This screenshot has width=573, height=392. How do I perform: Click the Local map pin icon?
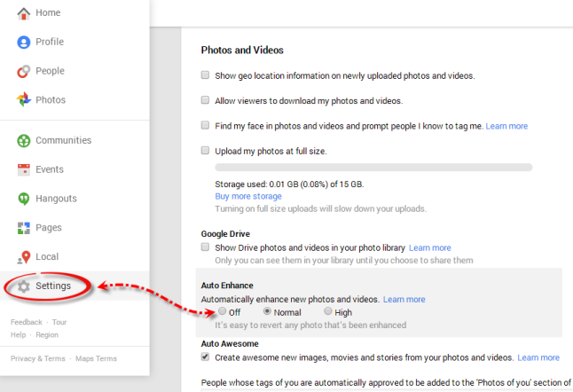click(x=24, y=257)
